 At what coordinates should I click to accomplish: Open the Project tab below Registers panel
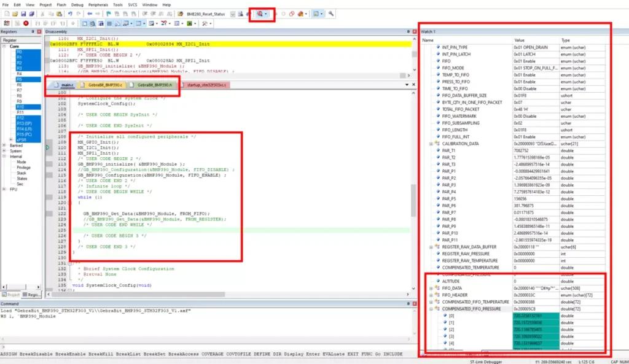tap(11, 295)
